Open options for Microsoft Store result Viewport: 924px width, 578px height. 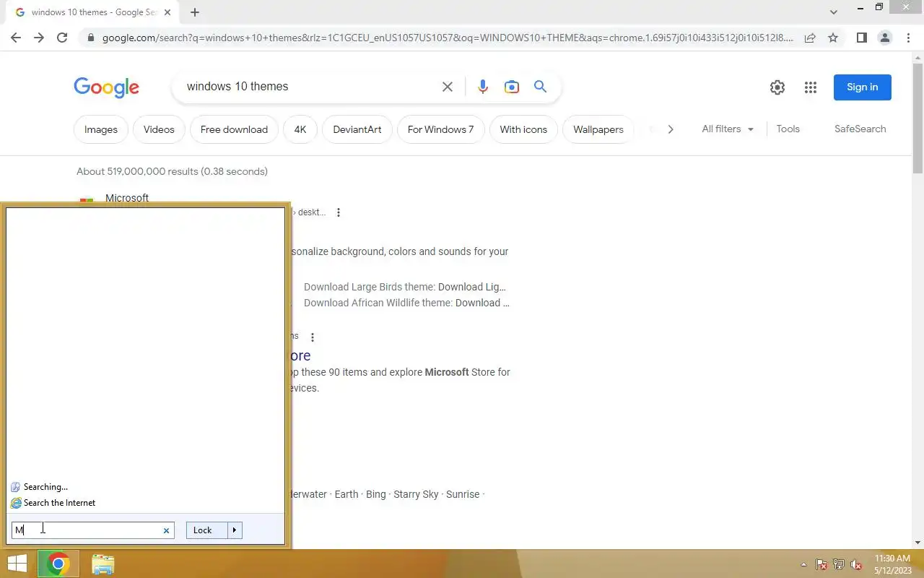click(313, 337)
